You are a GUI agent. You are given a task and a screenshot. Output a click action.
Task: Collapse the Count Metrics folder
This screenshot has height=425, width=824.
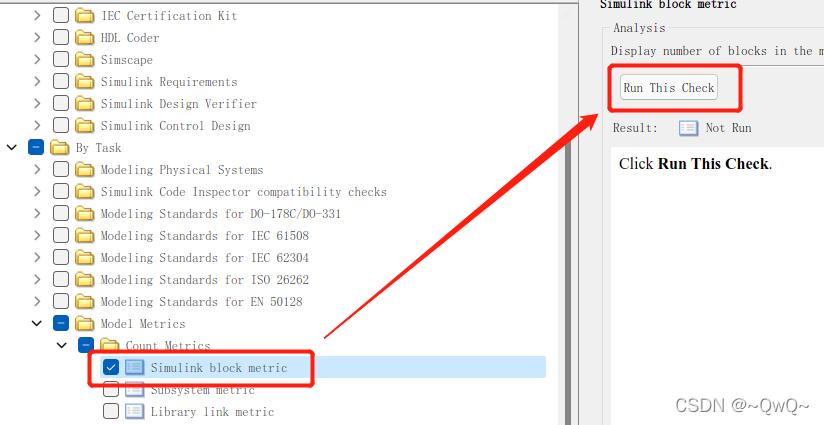(x=61, y=345)
